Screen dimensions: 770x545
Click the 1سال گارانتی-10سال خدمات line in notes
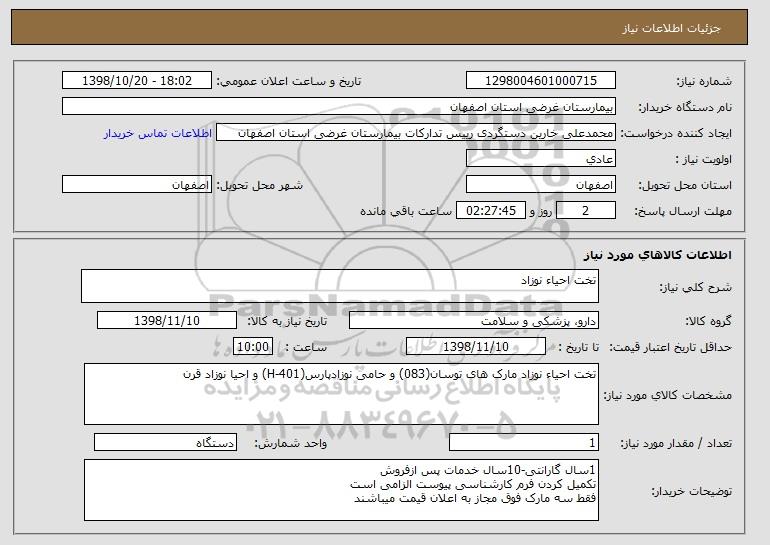488,470
